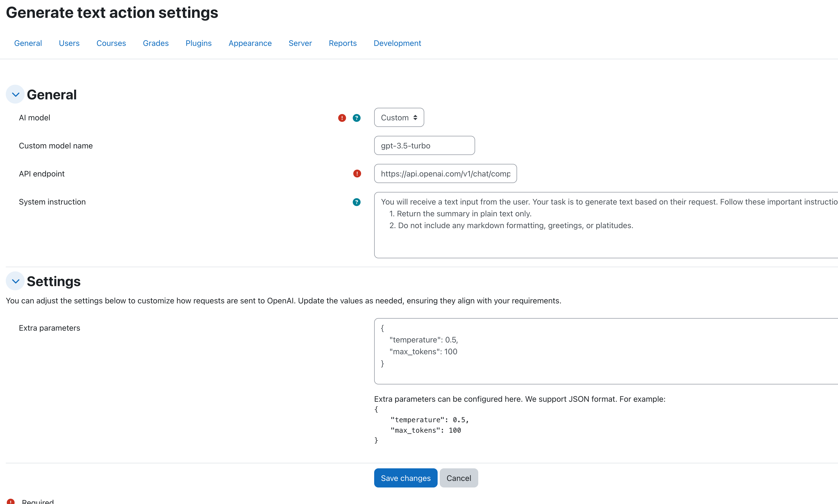Click into the API endpoint field
The height and width of the screenshot is (504, 838).
point(445,174)
